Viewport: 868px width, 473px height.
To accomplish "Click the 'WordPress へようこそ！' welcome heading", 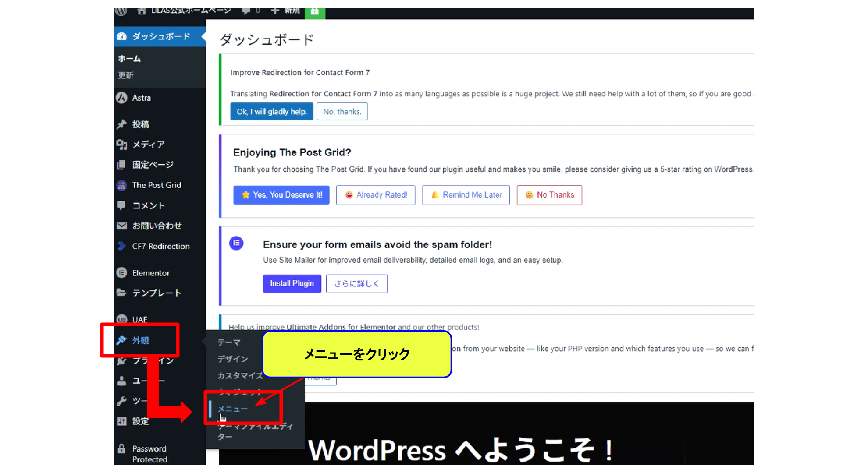I will coord(461,451).
